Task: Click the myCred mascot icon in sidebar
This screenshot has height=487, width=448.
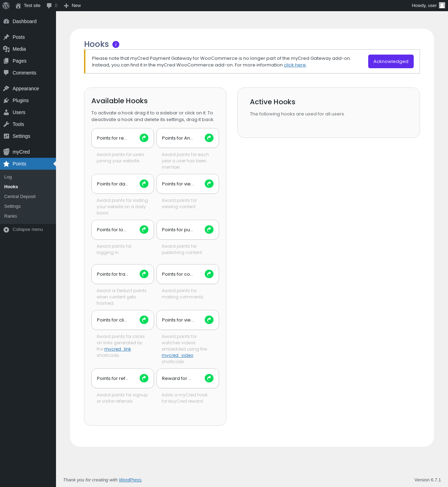Action: 6,152
